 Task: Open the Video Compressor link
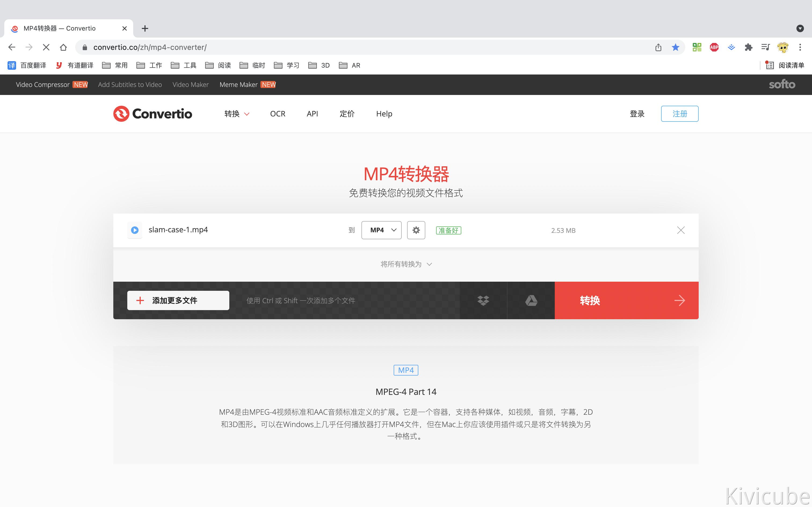pyautogui.click(x=43, y=84)
